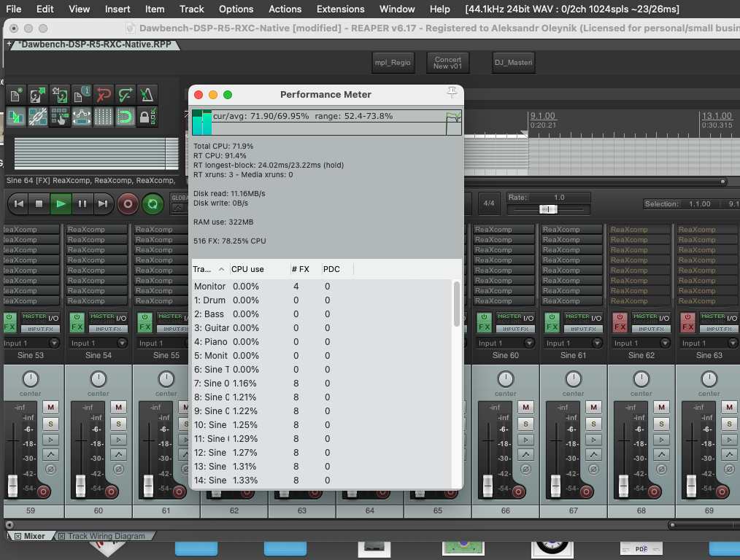Viewport: 740px width, 560px height.
Task: Click the green Redo toolbar icon
Action: coord(125,96)
